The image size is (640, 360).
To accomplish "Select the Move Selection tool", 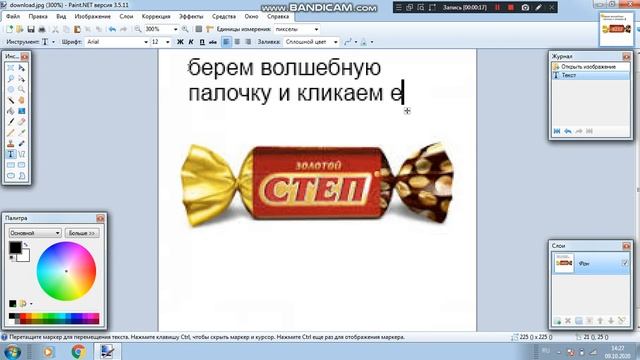I will point(21,78).
